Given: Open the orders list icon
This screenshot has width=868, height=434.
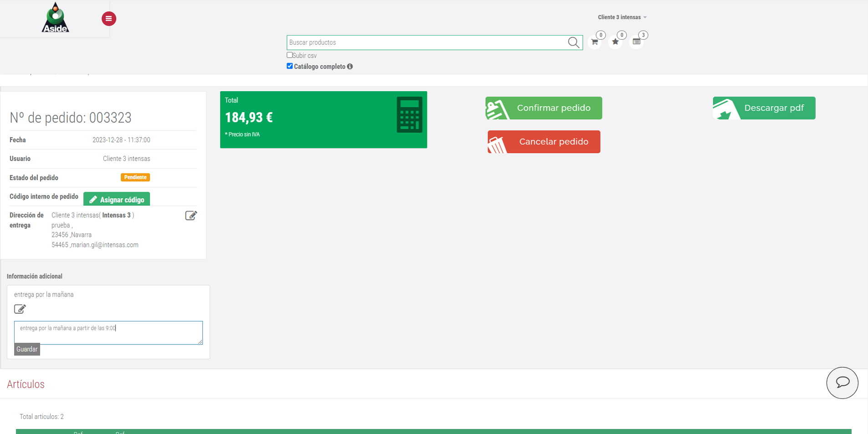Looking at the screenshot, I should pos(637,42).
